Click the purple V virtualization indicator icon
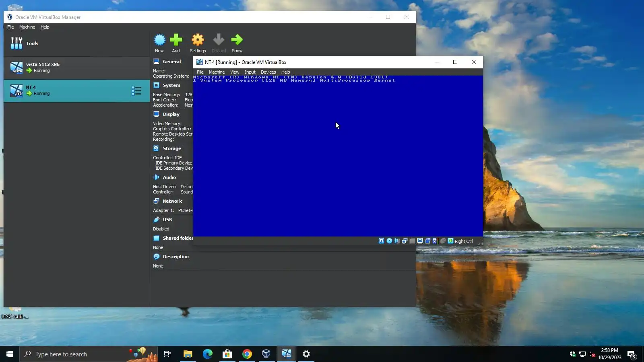The width and height of the screenshot is (644, 362). [435, 241]
